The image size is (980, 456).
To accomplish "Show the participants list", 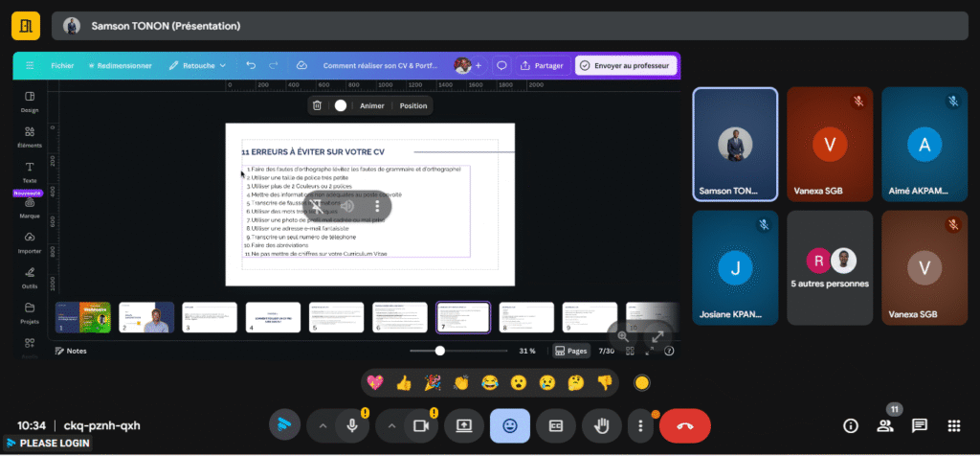I will pos(884,425).
